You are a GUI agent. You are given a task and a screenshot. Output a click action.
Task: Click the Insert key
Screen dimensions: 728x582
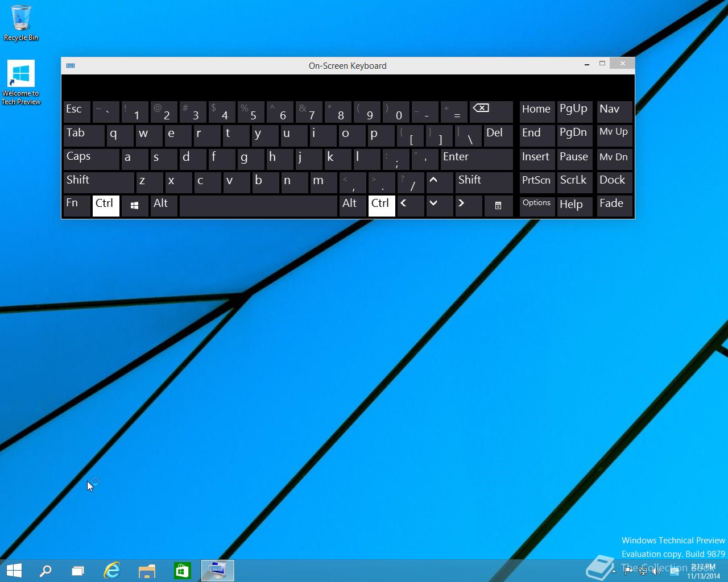(x=537, y=159)
